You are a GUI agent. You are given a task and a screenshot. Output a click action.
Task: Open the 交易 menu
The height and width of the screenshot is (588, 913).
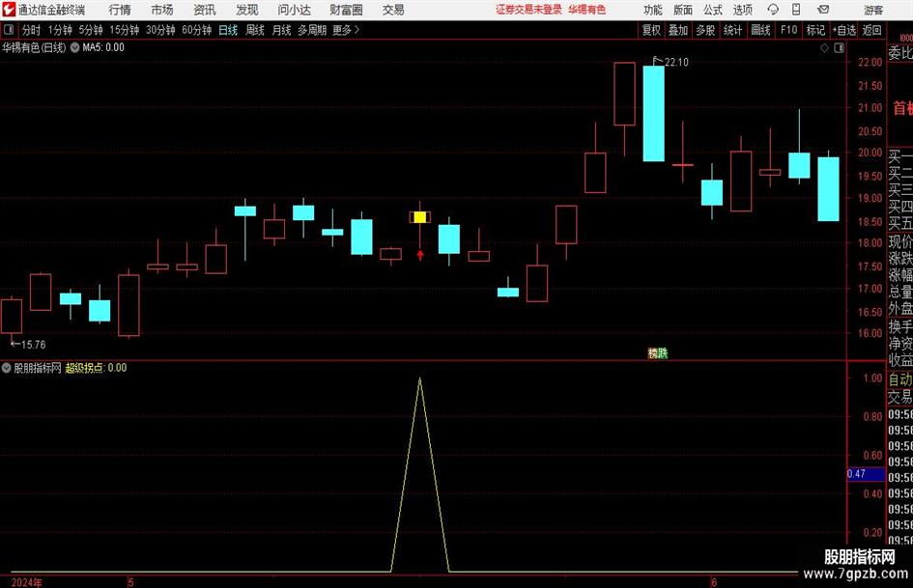click(393, 10)
